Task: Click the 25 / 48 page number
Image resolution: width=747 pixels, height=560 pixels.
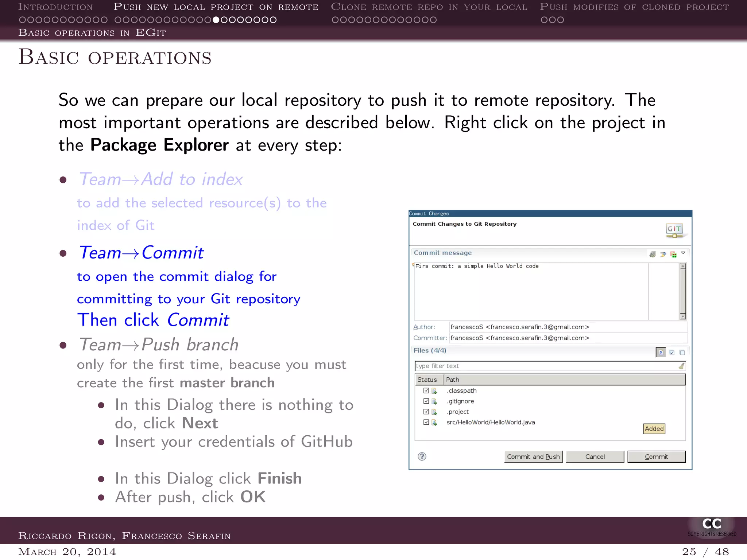Action: click(705, 552)
